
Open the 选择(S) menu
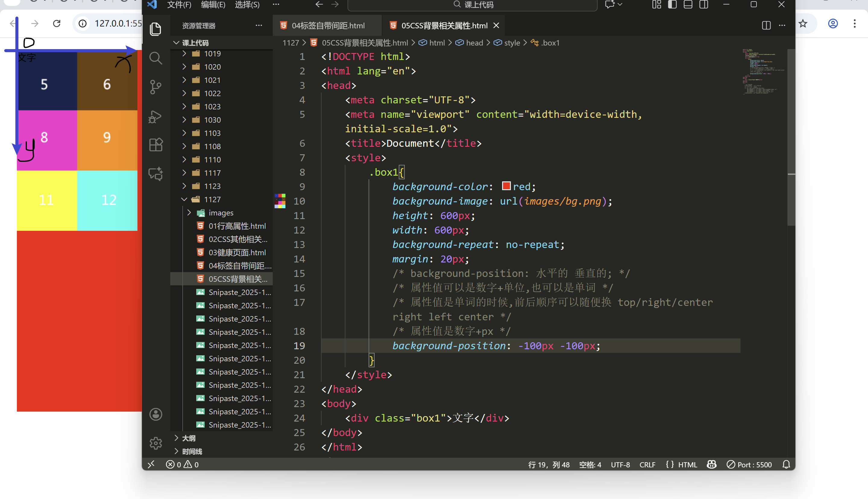click(247, 5)
